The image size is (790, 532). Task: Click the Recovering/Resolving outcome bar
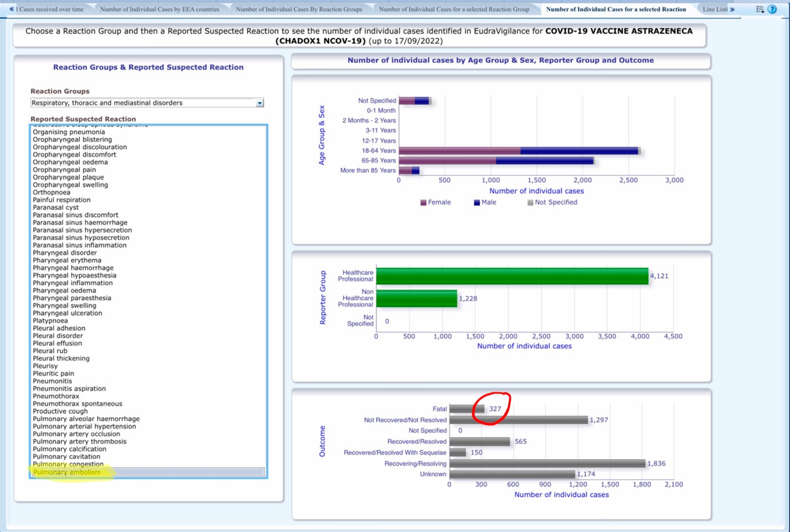point(547,464)
